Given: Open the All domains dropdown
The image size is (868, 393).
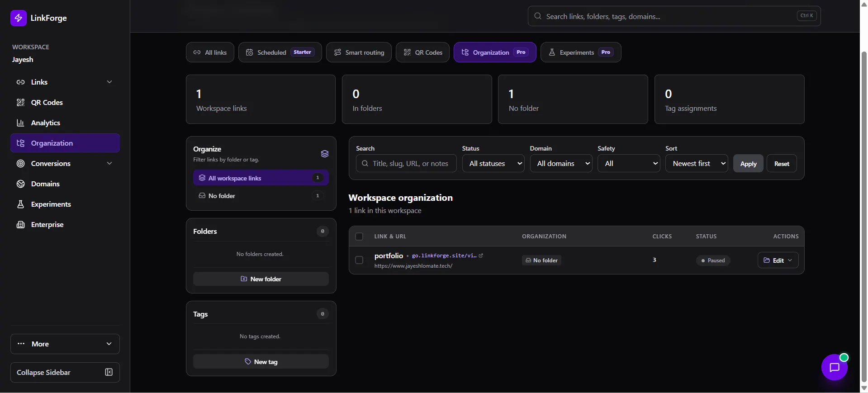Looking at the screenshot, I should pos(561,163).
